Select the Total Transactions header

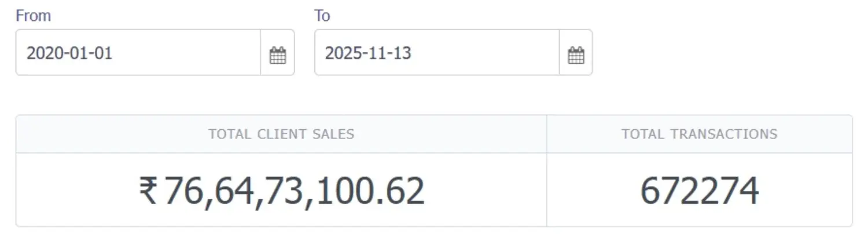[699, 134]
